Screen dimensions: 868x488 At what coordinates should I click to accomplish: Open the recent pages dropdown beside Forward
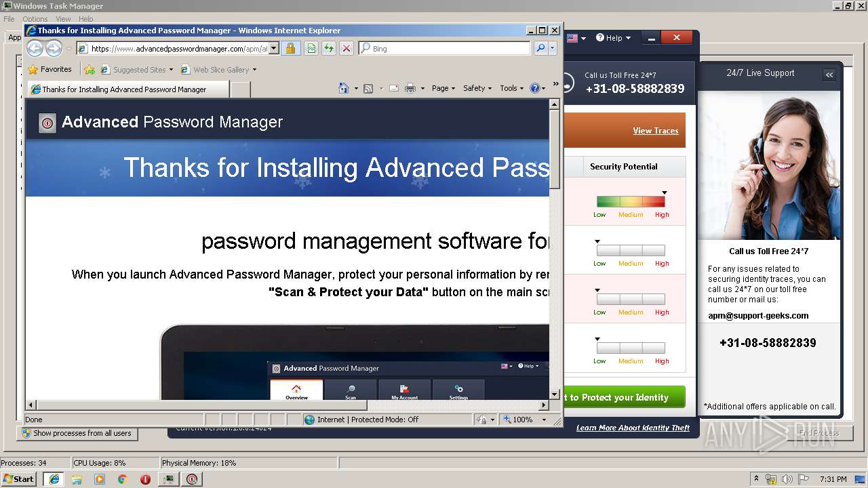[68, 49]
